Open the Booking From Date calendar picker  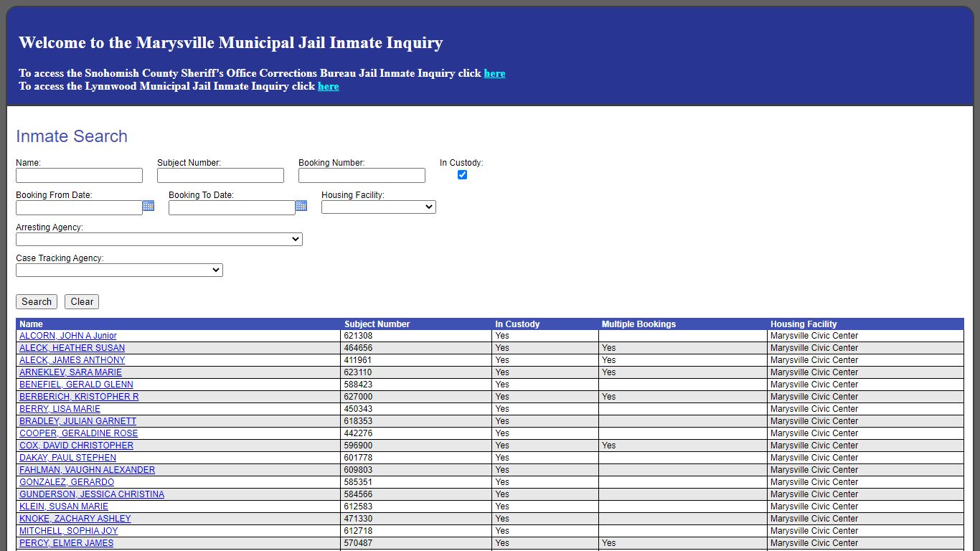click(x=149, y=206)
